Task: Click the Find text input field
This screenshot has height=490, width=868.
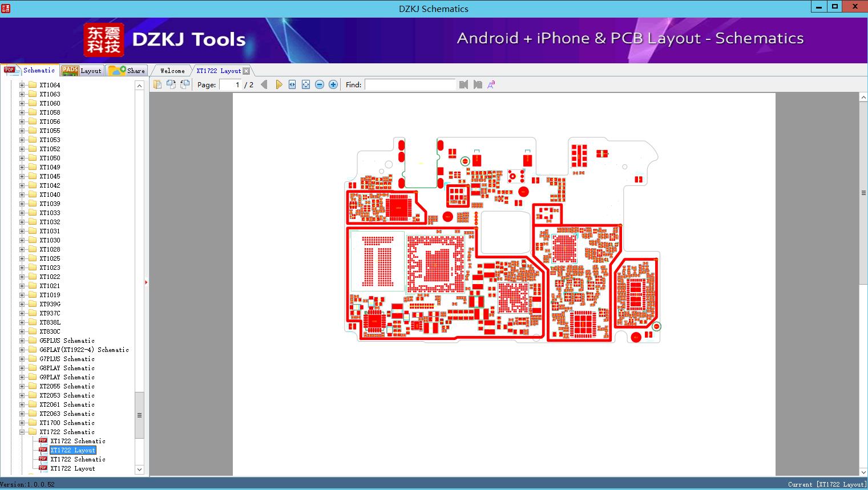Action: (x=410, y=84)
